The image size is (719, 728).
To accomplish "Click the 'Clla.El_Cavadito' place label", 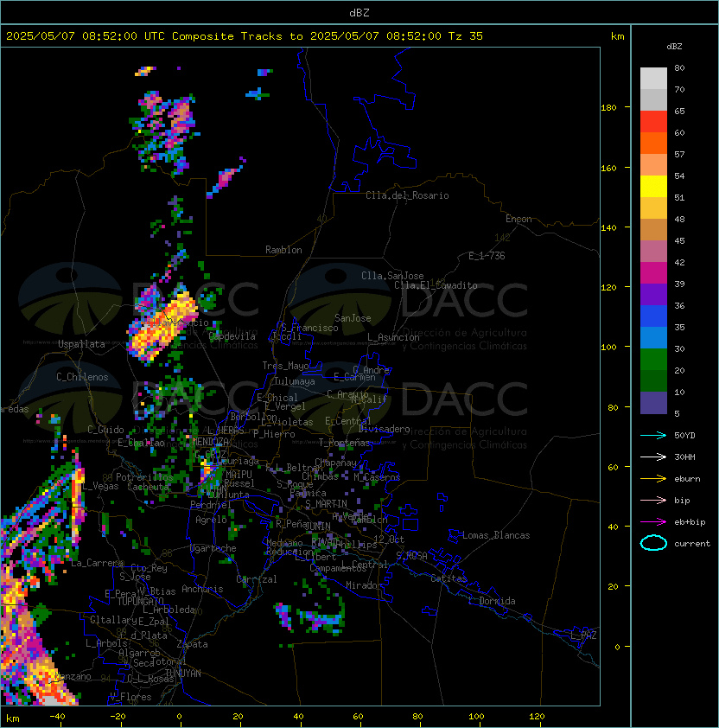I will point(436,285).
